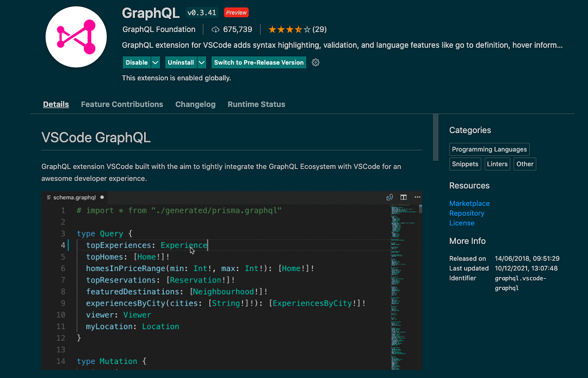The image size is (588, 378).
Task: Click the three-dot more actions icon in preview
Action: click(417, 197)
